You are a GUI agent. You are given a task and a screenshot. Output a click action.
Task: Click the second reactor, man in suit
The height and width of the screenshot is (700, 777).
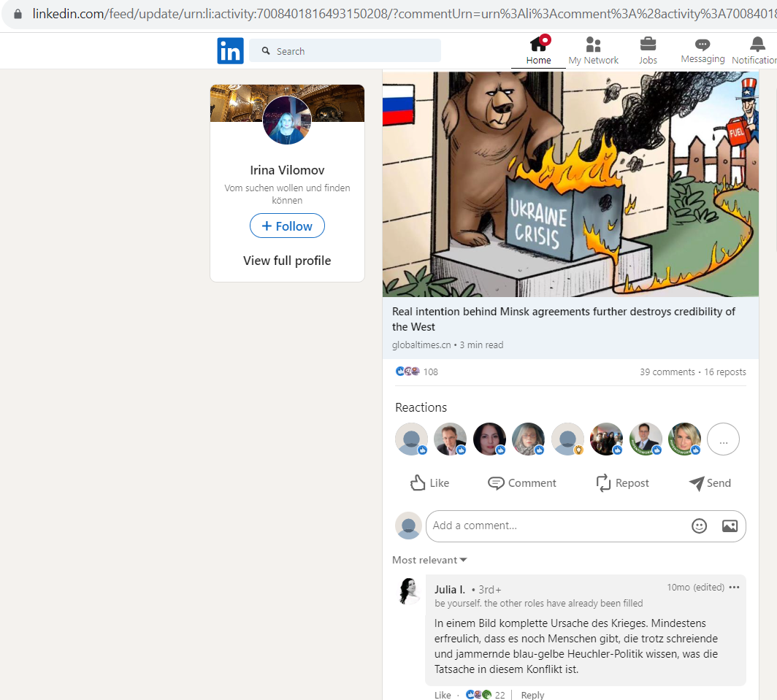(450, 439)
